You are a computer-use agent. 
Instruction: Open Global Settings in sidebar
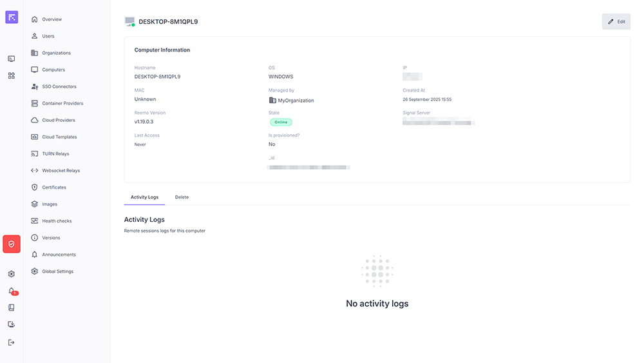pos(57,271)
